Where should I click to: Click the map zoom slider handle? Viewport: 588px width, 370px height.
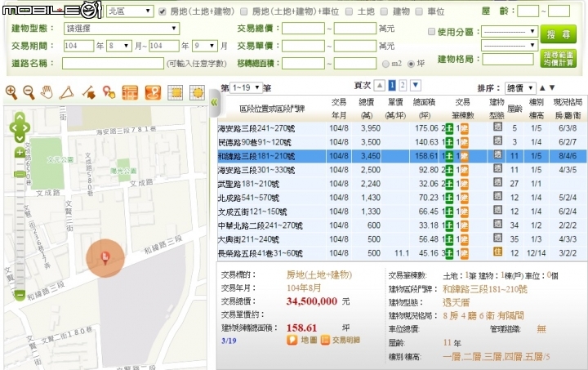click(x=20, y=174)
